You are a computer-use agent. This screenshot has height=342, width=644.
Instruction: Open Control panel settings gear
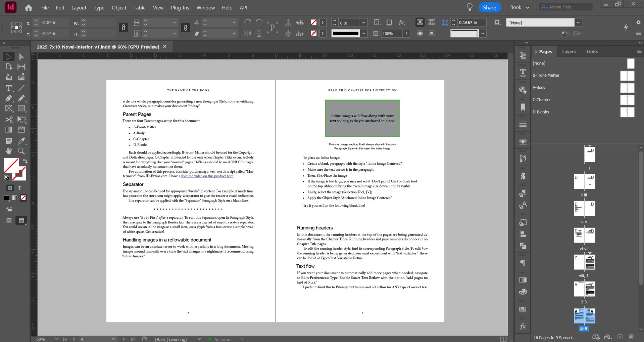tap(638, 22)
